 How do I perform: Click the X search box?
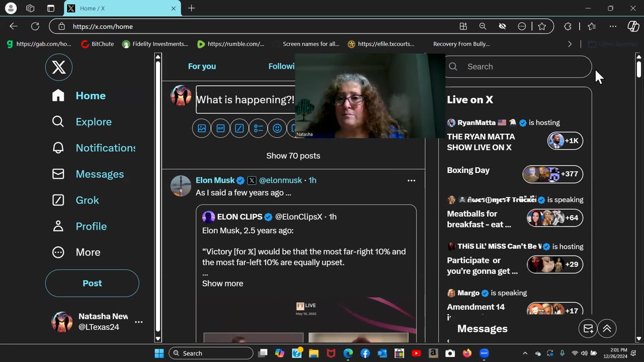[518, 66]
